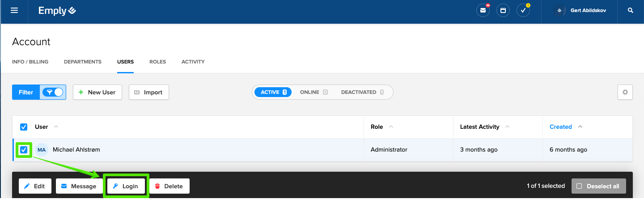644x199 pixels.
Task: Open table settings gear icon
Action: click(625, 92)
